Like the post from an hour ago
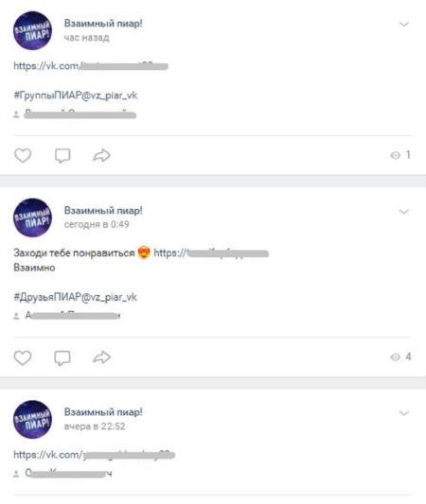The image size is (426, 504). (x=23, y=156)
